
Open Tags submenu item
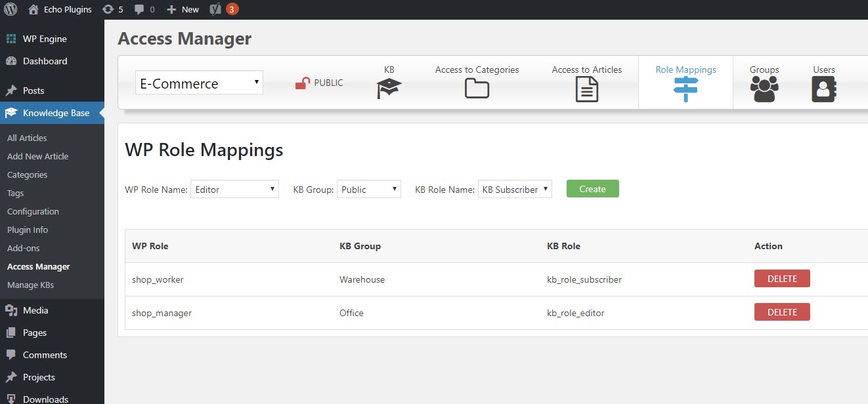tap(15, 193)
